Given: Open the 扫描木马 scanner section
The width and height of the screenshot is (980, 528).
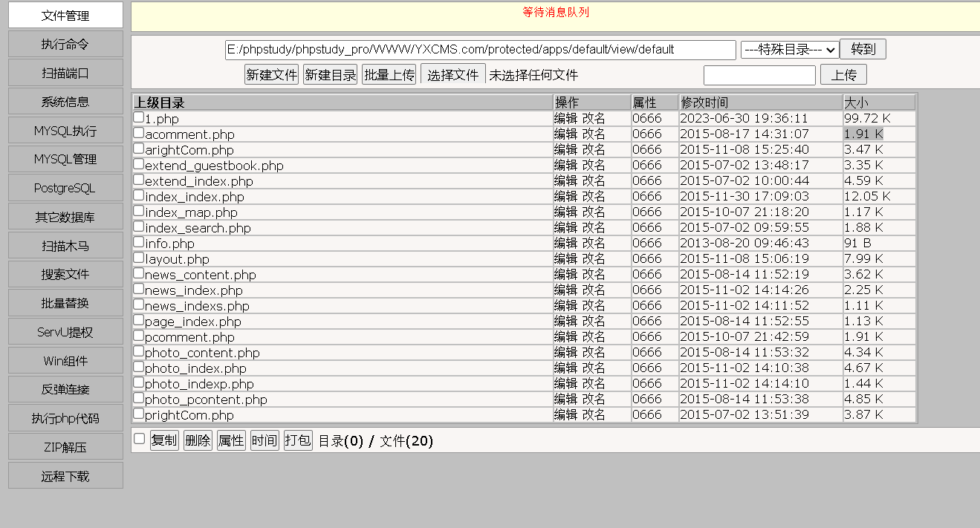Looking at the screenshot, I should pos(65,245).
